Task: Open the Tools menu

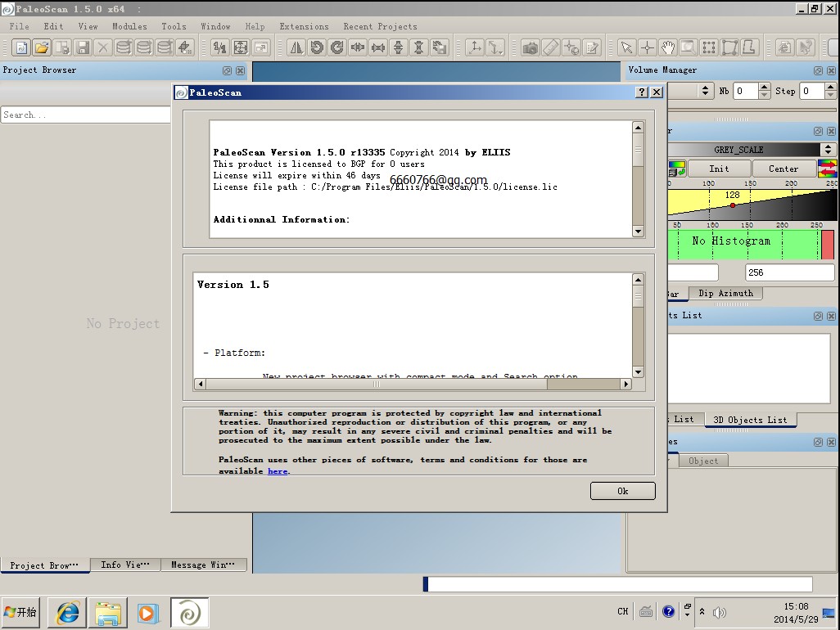Action: (174, 26)
